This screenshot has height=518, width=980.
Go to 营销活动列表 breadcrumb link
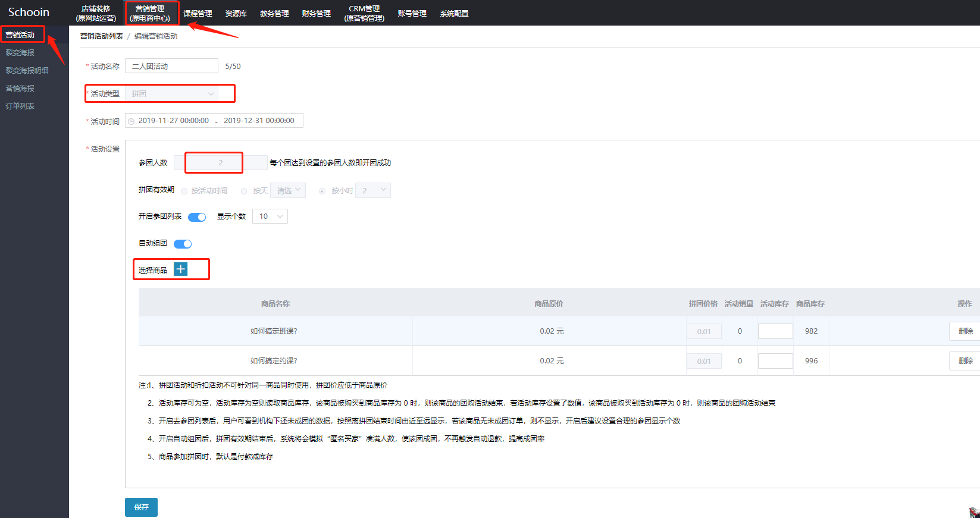(102, 36)
